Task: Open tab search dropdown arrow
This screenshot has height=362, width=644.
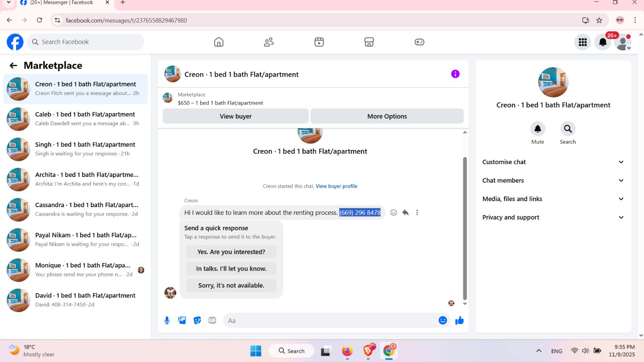Action: tap(8, 2)
